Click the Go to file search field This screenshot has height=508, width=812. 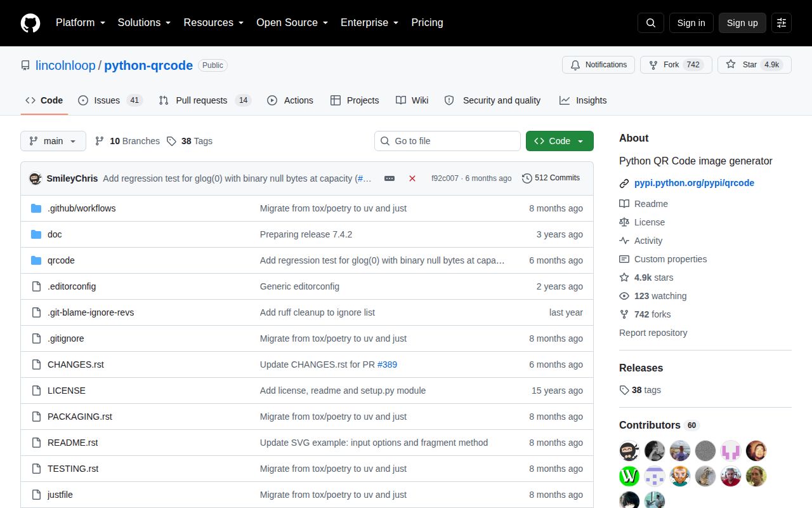coord(447,141)
